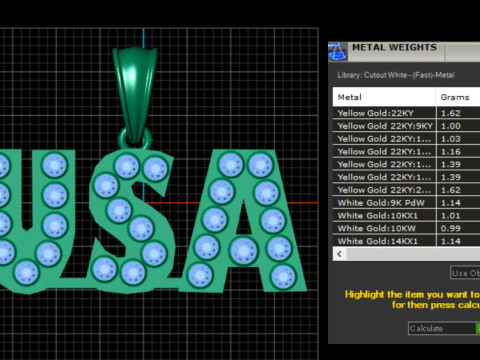The width and height of the screenshot is (480, 360).
Task: Select the Yellow Gold 22KY:9KY row
Action: coord(406,126)
